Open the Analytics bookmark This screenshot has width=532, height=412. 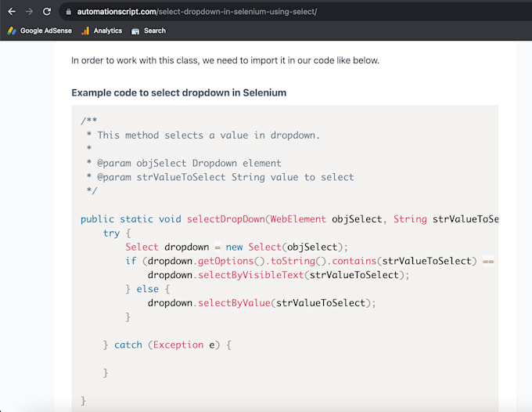click(x=102, y=31)
